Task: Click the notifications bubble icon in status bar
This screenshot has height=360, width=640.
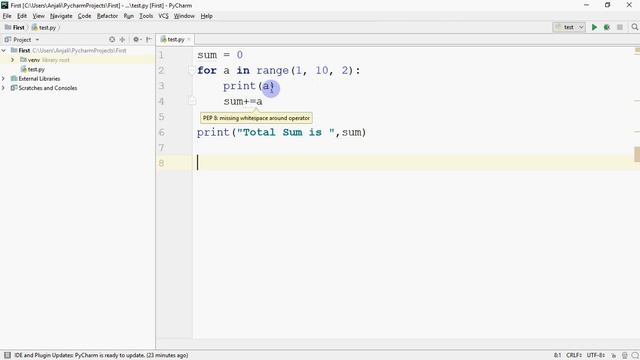Action: [635, 356]
